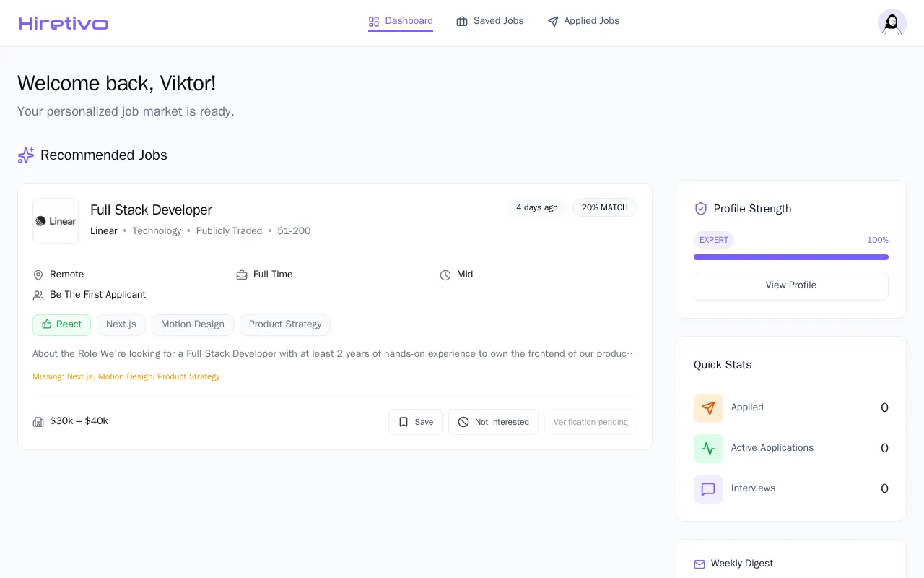Mark the job as Not interested
This screenshot has height=578, width=924.
point(493,422)
